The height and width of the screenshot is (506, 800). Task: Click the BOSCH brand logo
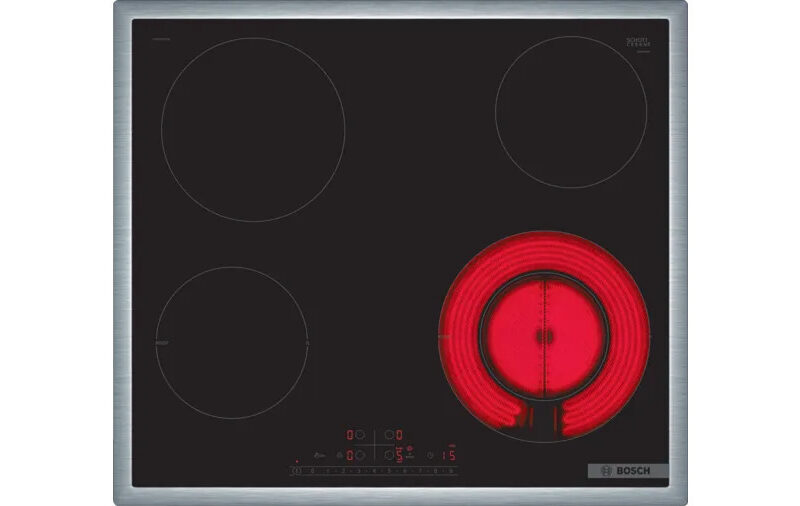628,471
